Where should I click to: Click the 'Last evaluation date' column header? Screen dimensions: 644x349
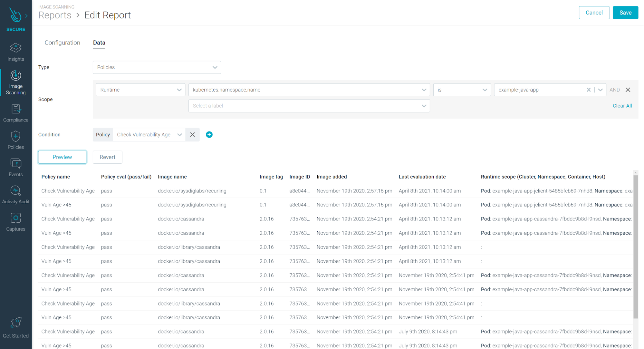(x=422, y=177)
